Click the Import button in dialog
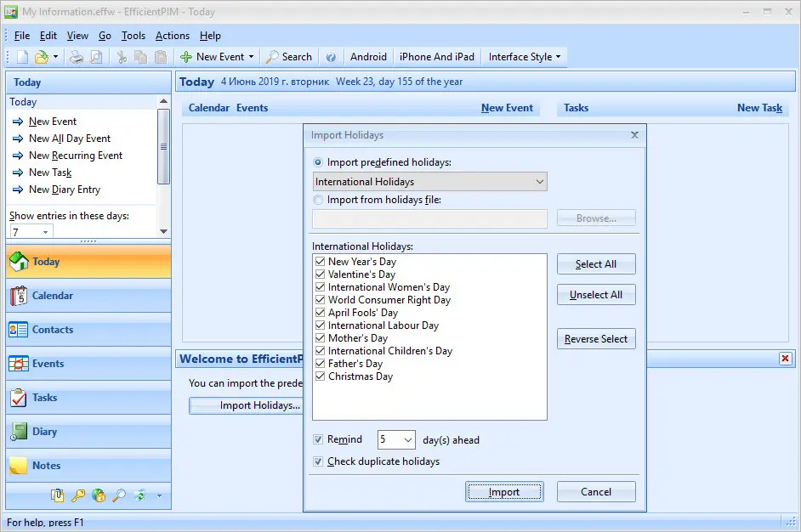The height and width of the screenshot is (532, 801). (x=504, y=492)
